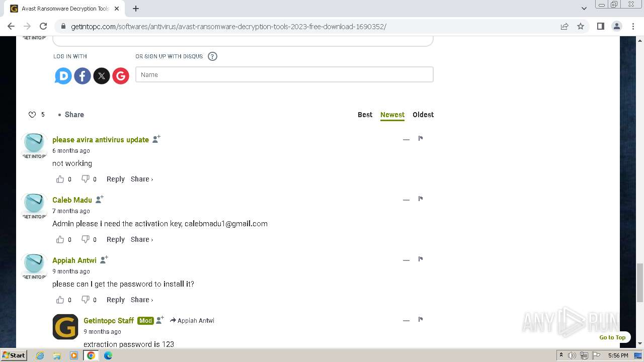Reply to Caleb Madu's comment
Viewport: 644px width, 362px height.
point(116,239)
